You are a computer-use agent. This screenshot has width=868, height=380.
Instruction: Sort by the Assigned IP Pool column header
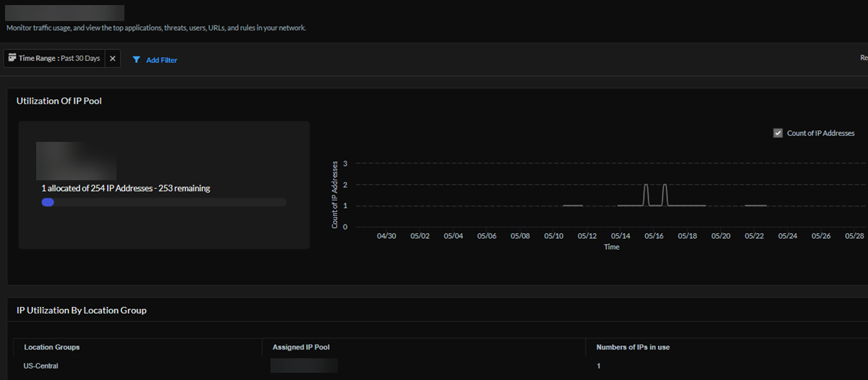[301, 347]
